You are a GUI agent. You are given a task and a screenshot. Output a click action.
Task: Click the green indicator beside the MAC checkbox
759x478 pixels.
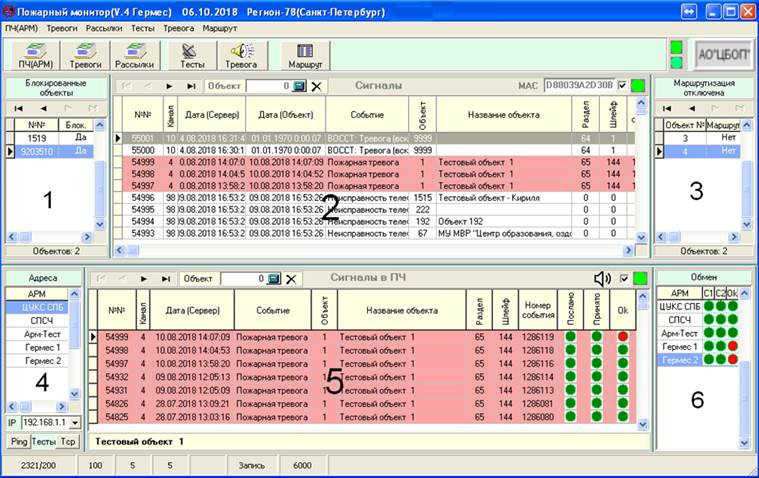638,86
